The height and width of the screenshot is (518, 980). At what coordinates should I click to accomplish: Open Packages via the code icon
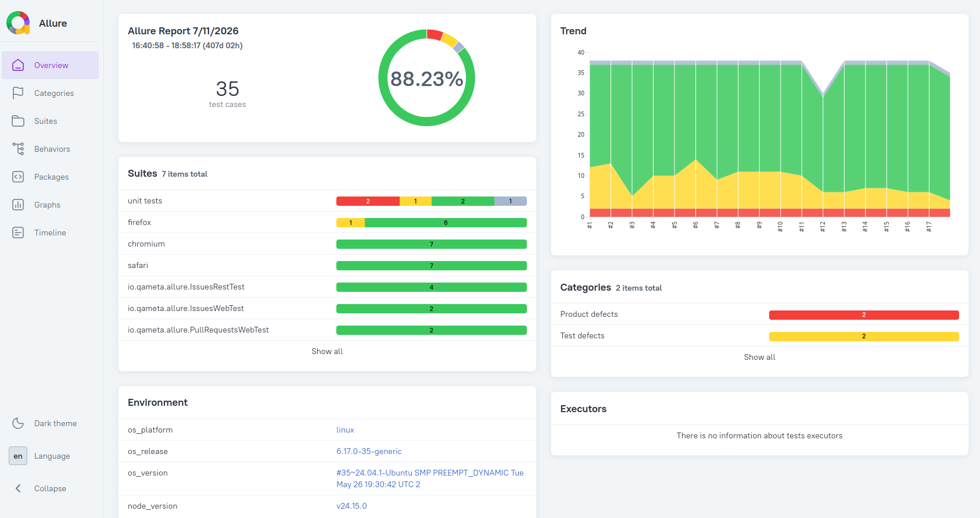[18, 177]
